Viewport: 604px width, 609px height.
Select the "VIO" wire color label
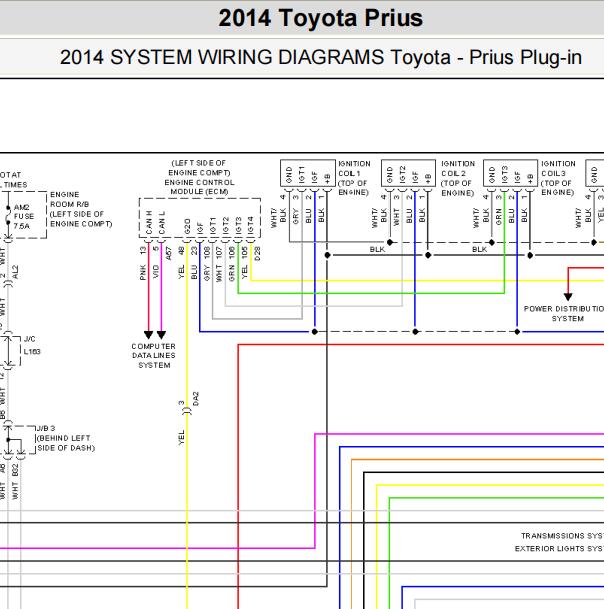tap(155, 271)
